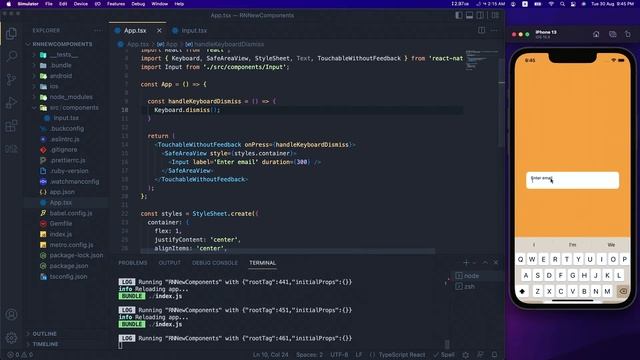
Task: Take a Simulator screenshot icon
Action: click(612, 34)
